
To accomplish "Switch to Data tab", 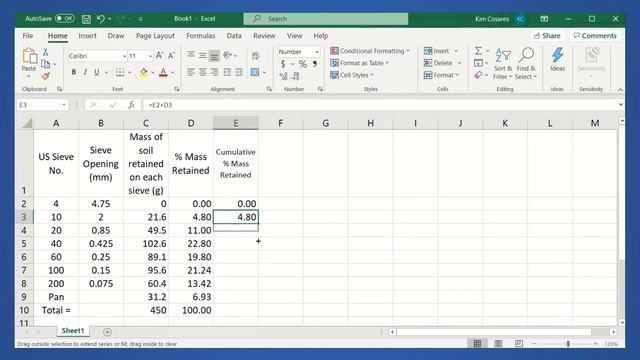I will (x=234, y=36).
